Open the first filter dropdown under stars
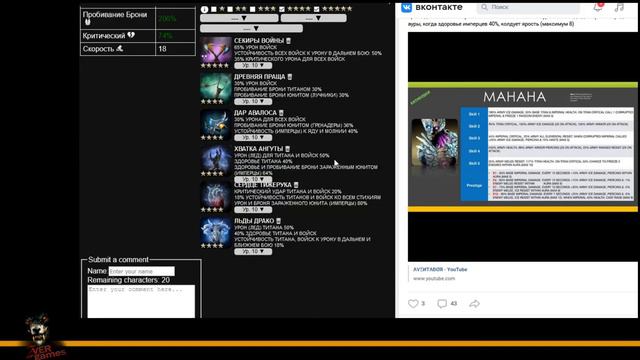640x360 pixels. 239,18
